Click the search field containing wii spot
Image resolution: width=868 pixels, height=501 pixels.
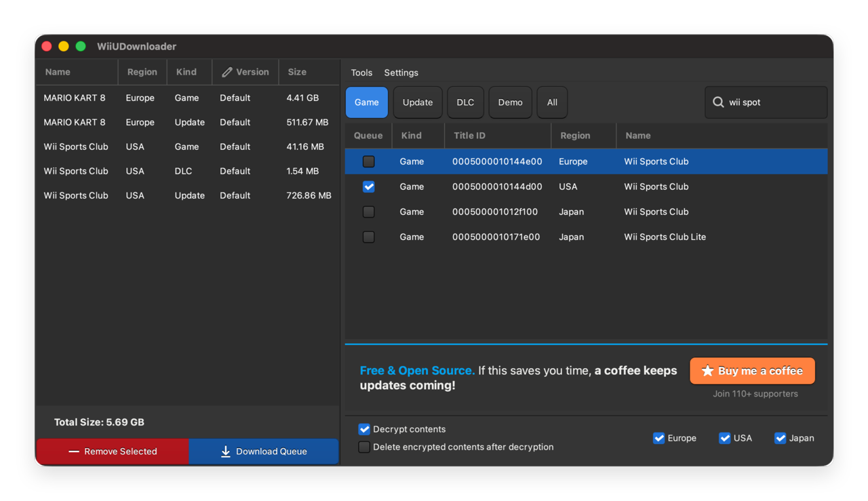pos(766,102)
